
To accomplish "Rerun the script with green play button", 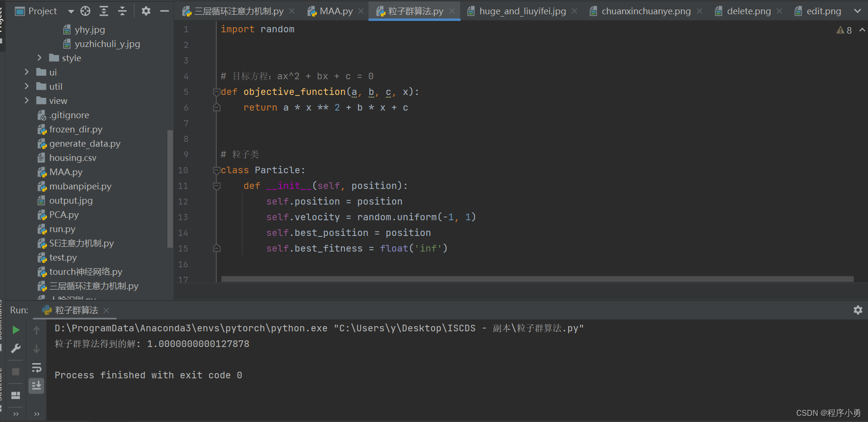I will [16, 330].
